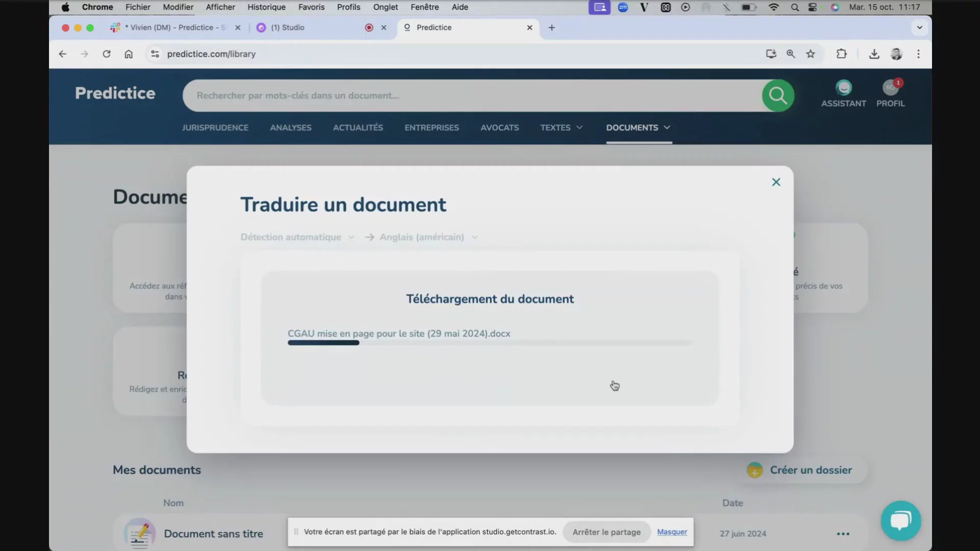Close the Traduire un document dialog
Screen dimensions: 980x551
coord(776,182)
